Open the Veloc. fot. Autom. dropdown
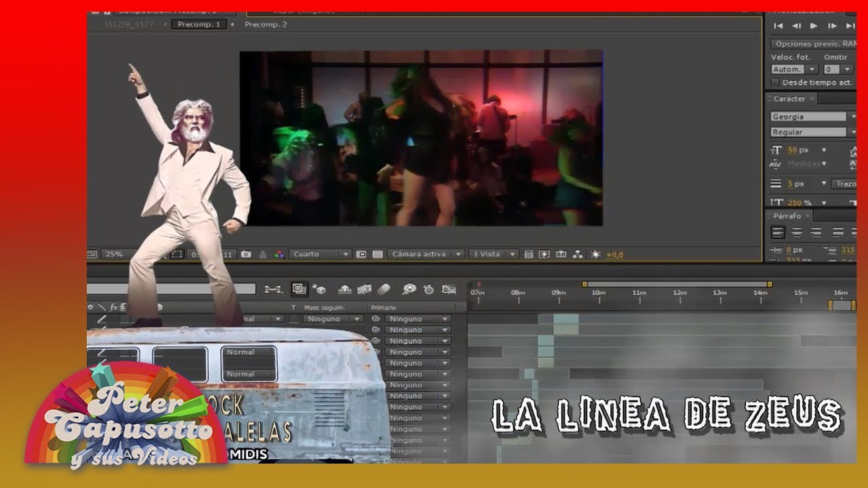This screenshot has height=488, width=868. (x=794, y=69)
